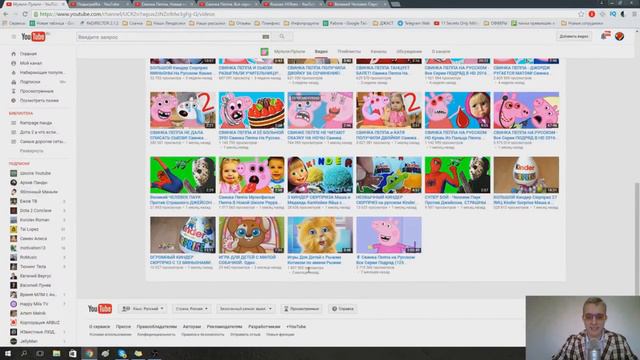Open the Subscriptions sidebar icon
This screenshot has width=640, height=360.
pyautogui.click(x=13, y=82)
